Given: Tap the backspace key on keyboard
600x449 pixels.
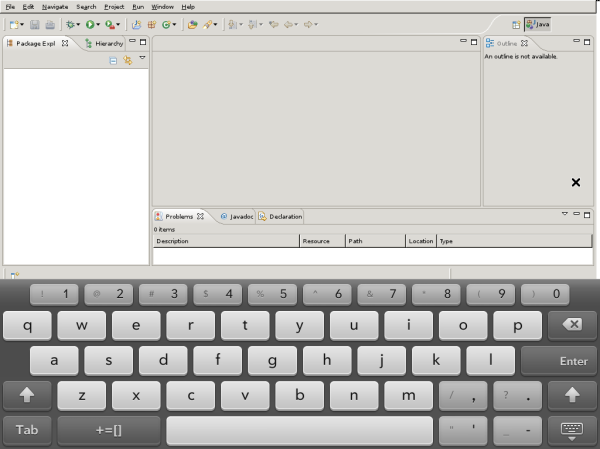Looking at the screenshot, I should click(572, 325).
